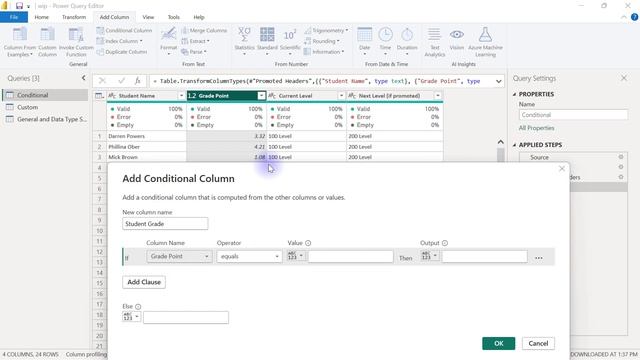Open Next Level column filter dropdown
The height and width of the screenshot is (360, 640).
(x=438, y=96)
